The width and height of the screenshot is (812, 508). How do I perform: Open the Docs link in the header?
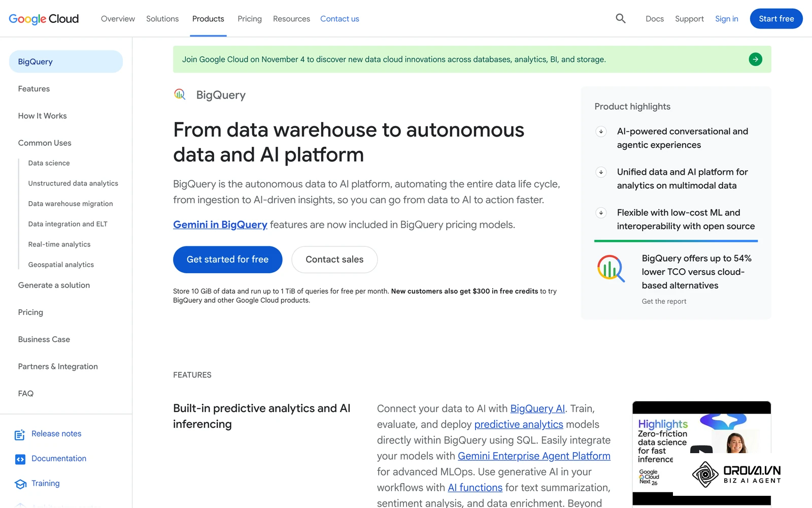655,19
